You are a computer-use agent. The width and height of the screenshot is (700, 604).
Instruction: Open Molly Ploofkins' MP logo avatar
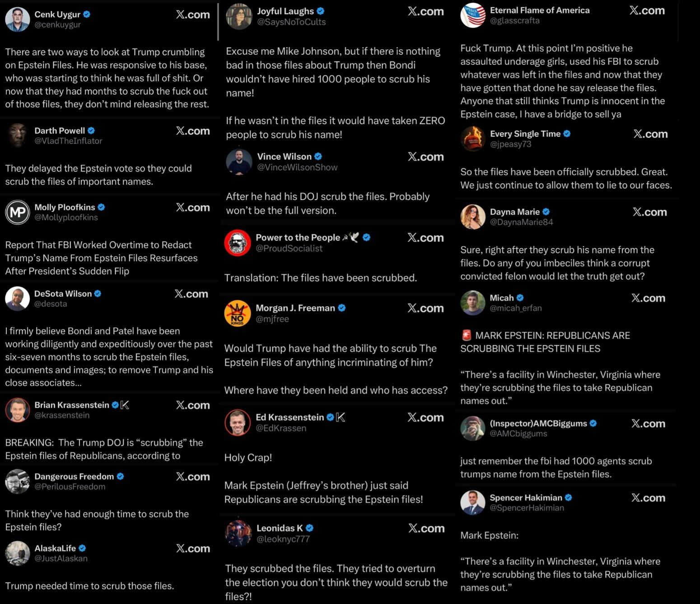18,212
